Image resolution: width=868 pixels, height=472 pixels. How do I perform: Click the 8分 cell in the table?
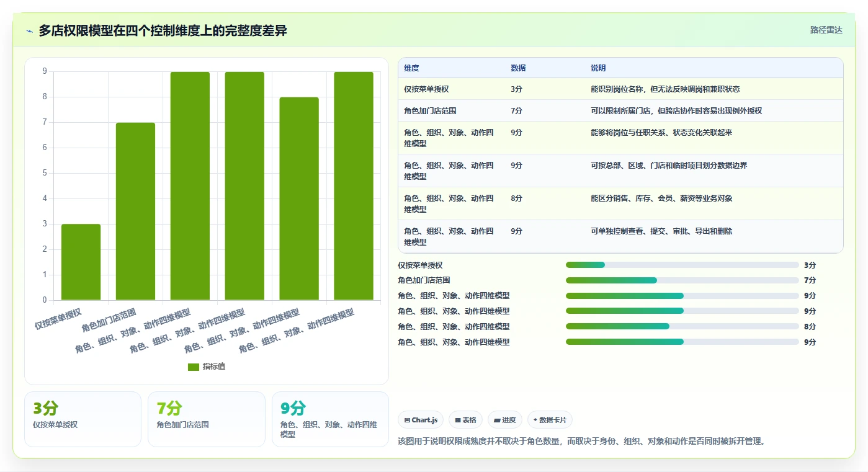pos(516,198)
